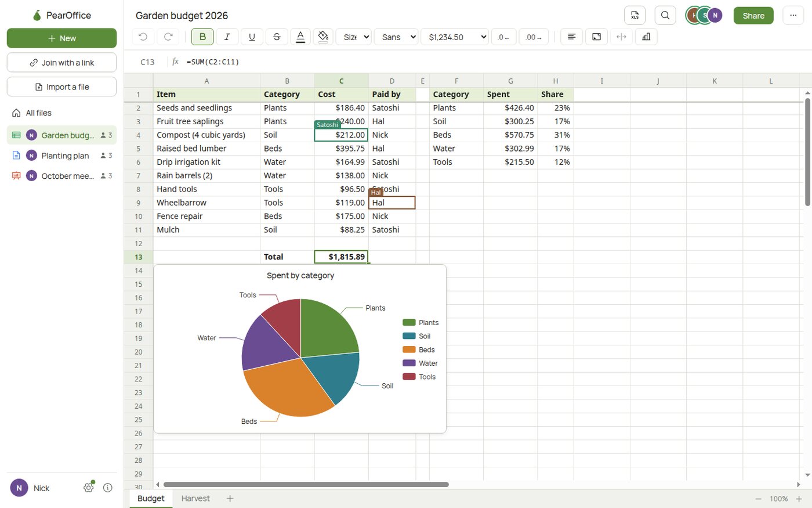The image size is (812, 508).
Task: Share the Garden budget spreadsheet
Action: pos(753,16)
